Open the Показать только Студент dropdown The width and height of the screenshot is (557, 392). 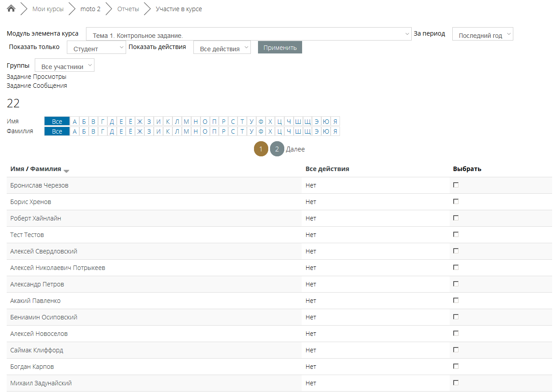[96, 48]
